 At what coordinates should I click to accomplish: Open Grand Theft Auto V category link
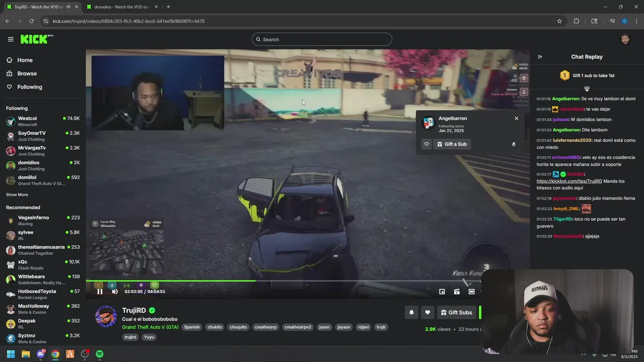pos(150,327)
